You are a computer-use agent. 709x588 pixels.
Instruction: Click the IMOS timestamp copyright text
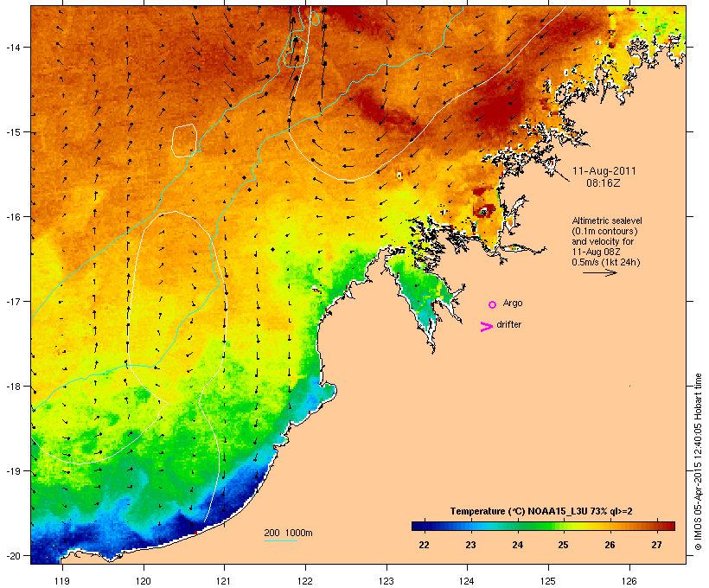click(x=698, y=462)
